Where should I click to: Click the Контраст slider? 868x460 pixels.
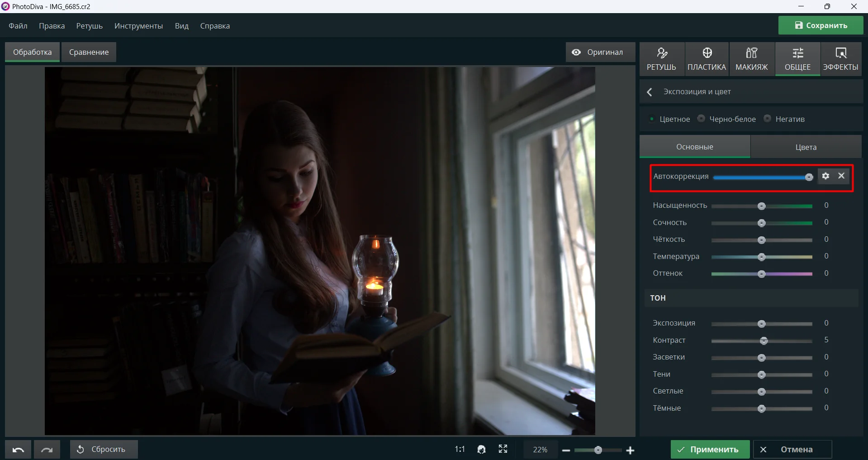(x=762, y=341)
